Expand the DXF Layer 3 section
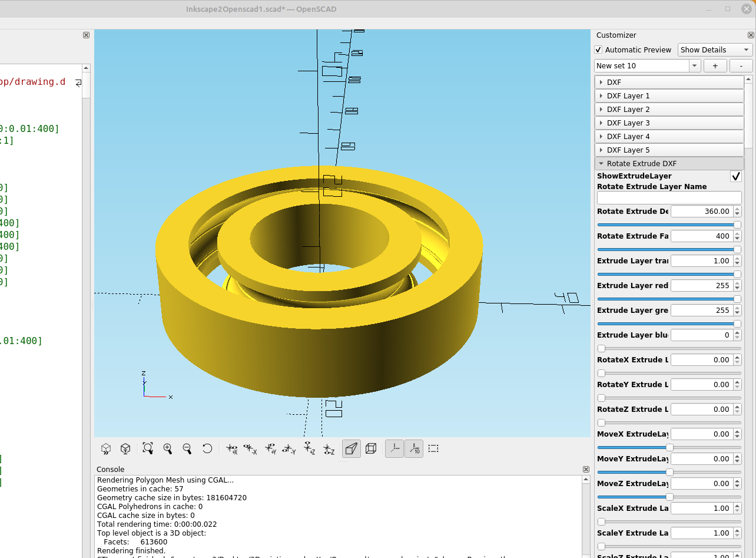This screenshot has width=756, height=558. point(669,123)
